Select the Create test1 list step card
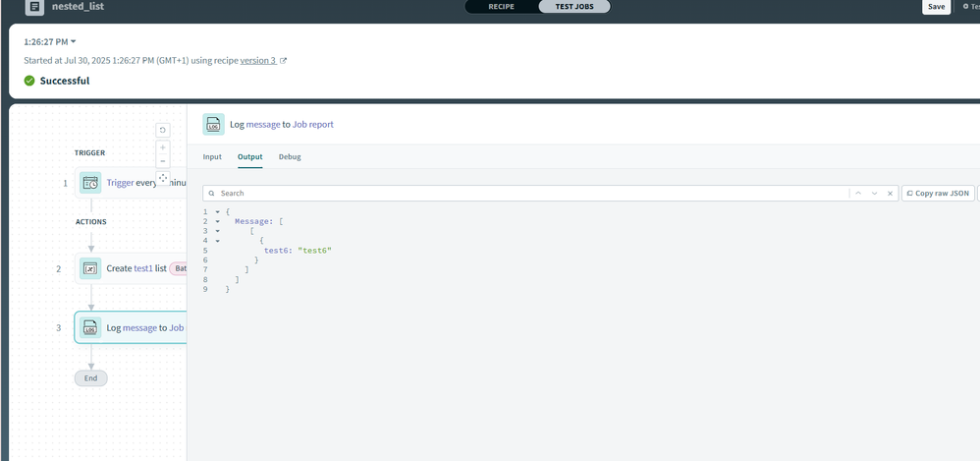Viewport: 980px width, 461px height. [x=131, y=268]
